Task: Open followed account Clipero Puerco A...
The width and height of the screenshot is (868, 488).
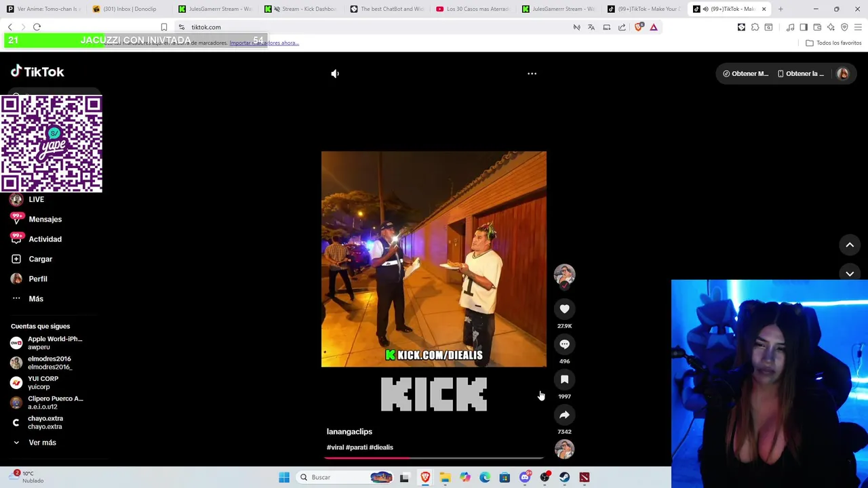Action: (x=47, y=403)
